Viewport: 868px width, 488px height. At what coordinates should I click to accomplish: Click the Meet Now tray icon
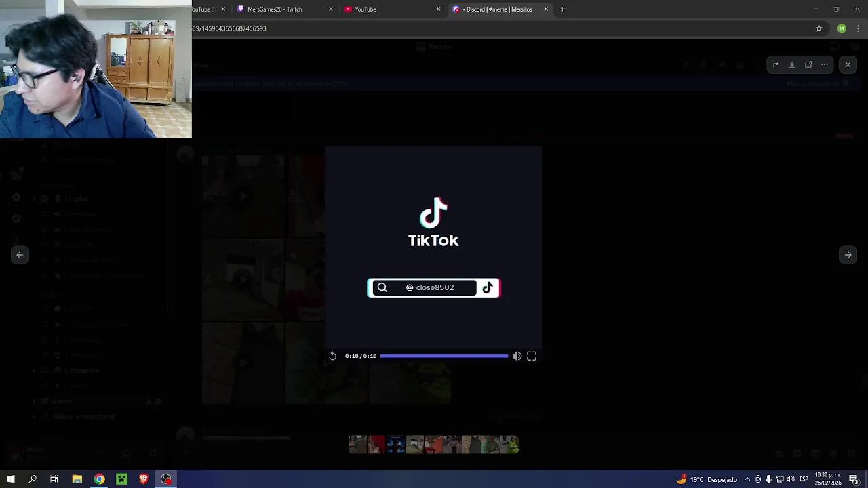coord(758,479)
